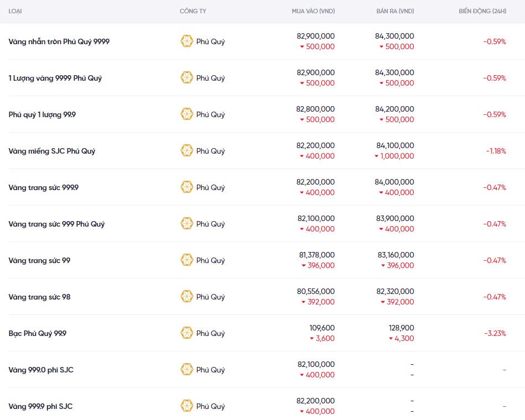Click the CÔNG TY column header
This screenshot has width=525, height=420.
point(193,12)
